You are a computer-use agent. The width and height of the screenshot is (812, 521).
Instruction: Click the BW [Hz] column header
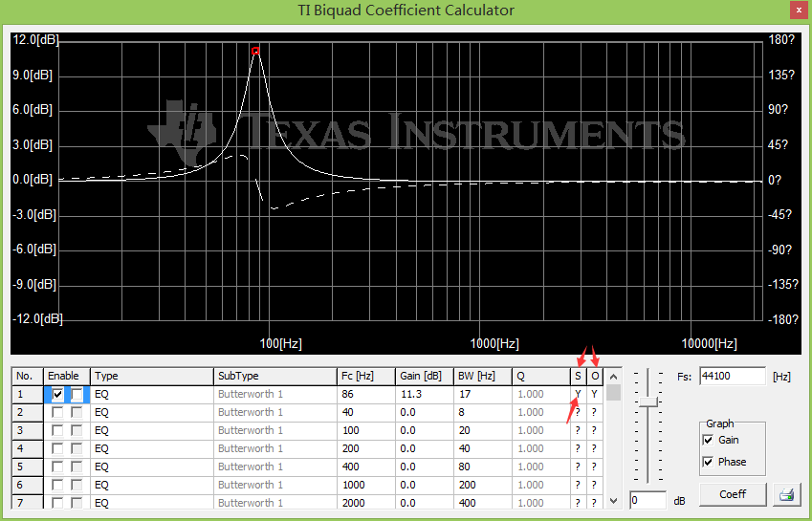pos(483,376)
